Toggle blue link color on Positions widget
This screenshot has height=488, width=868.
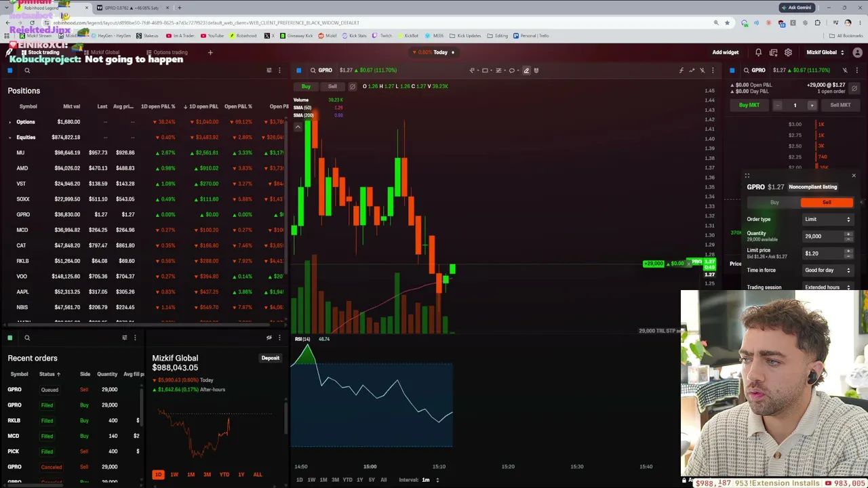click(x=10, y=70)
